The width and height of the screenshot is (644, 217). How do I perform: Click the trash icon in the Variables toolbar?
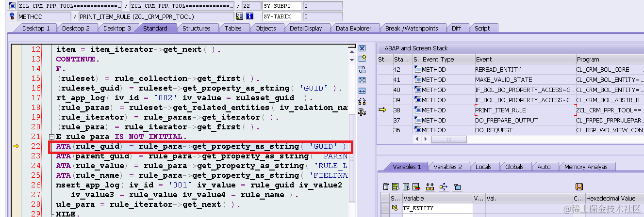tap(386, 186)
